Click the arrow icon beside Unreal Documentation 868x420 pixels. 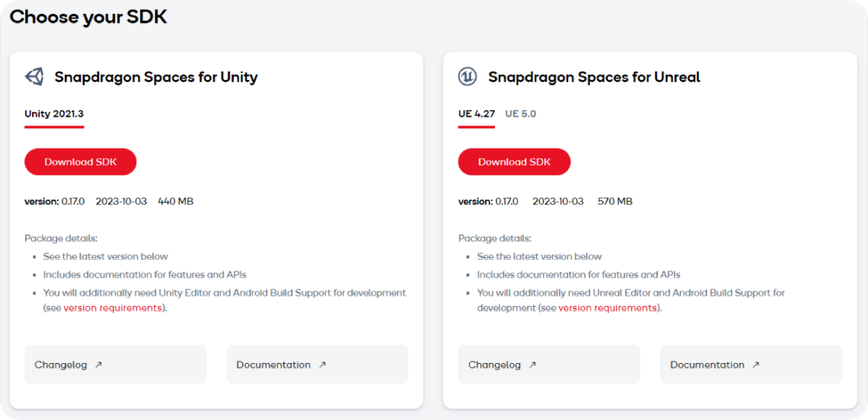[756, 364]
